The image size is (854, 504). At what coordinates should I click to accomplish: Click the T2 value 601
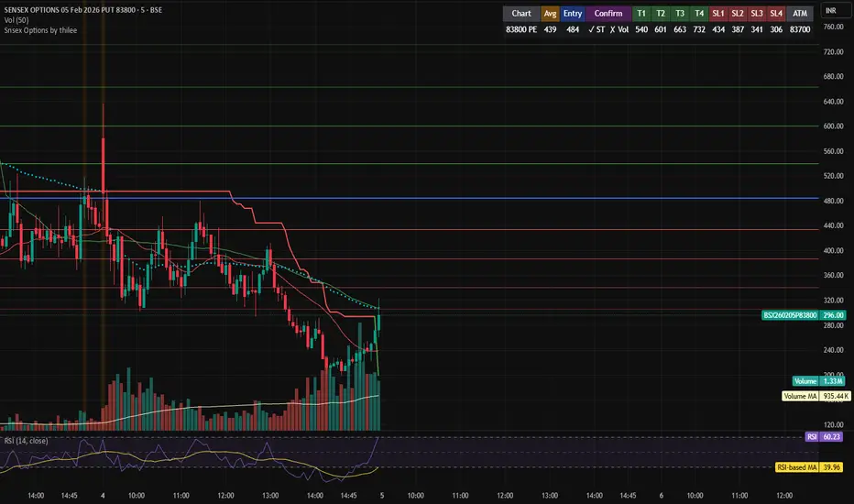[661, 29]
